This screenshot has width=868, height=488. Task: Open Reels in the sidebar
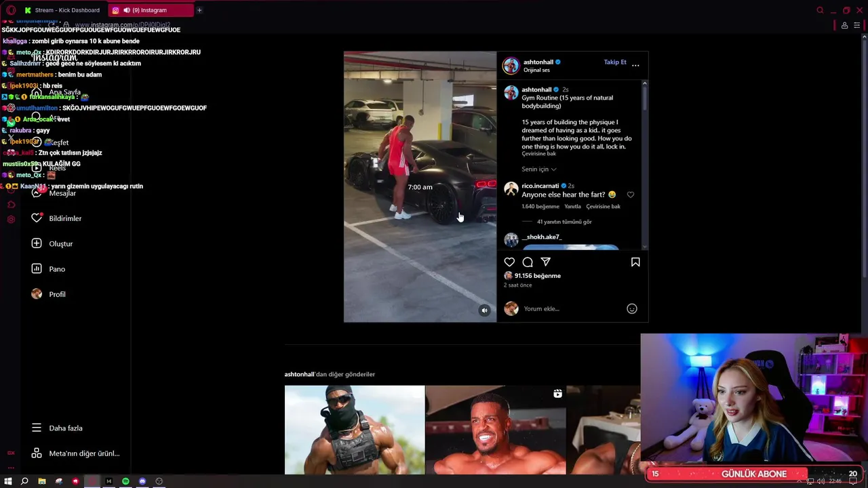coord(57,168)
